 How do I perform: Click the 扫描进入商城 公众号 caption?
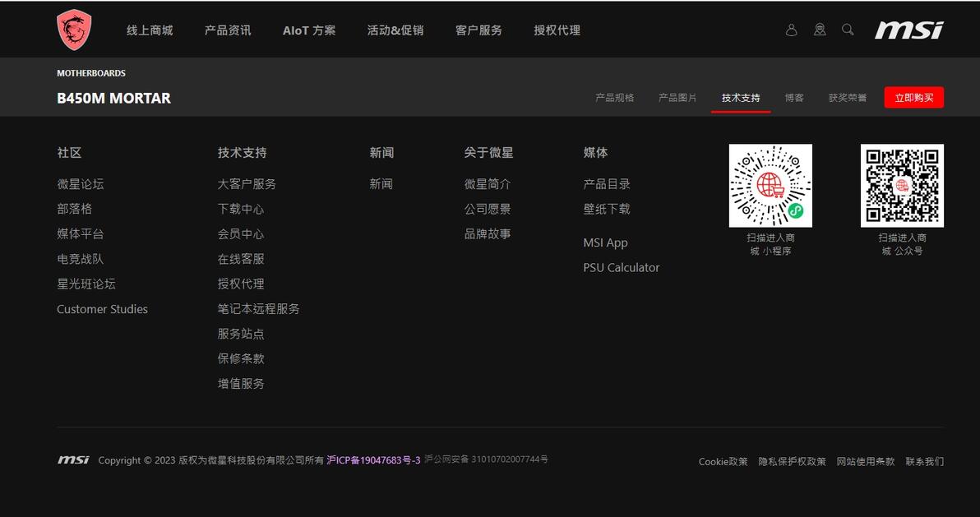pos(902,244)
